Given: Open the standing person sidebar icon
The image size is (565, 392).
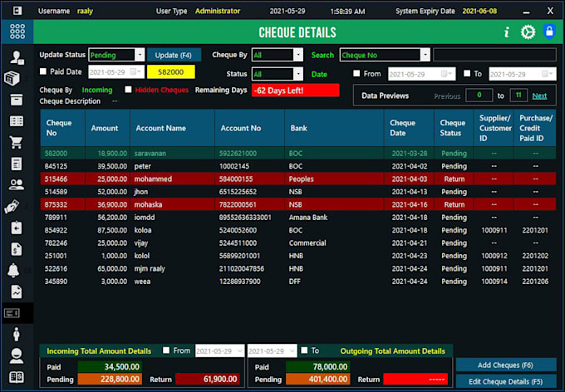Looking at the screenshot, I should tap(17, 335).
